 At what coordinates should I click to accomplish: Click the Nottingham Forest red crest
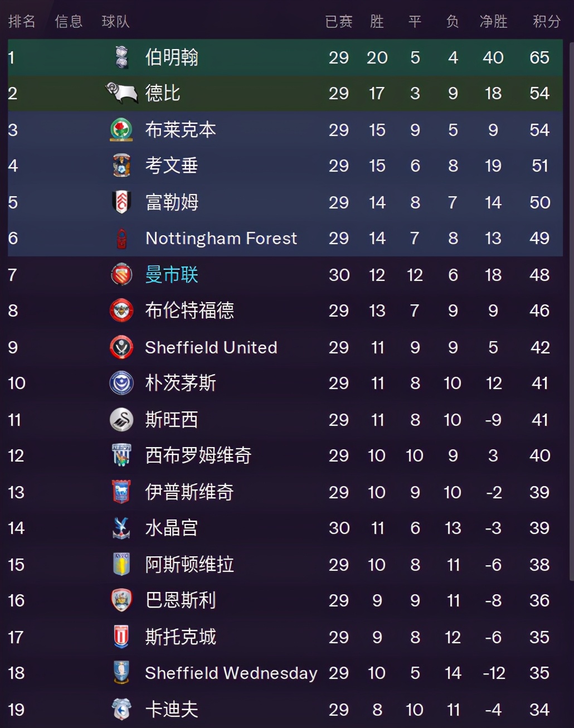coord(121,239)
